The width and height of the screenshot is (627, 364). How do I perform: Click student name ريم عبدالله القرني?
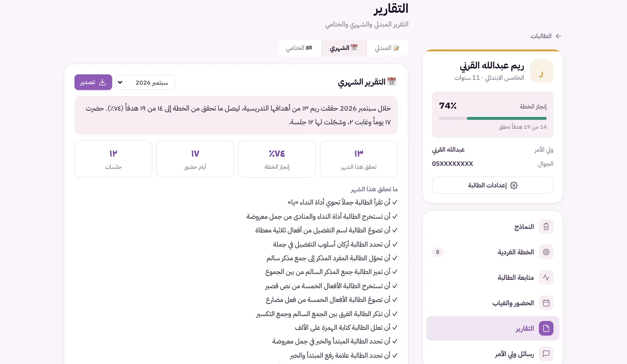(492, 65)
